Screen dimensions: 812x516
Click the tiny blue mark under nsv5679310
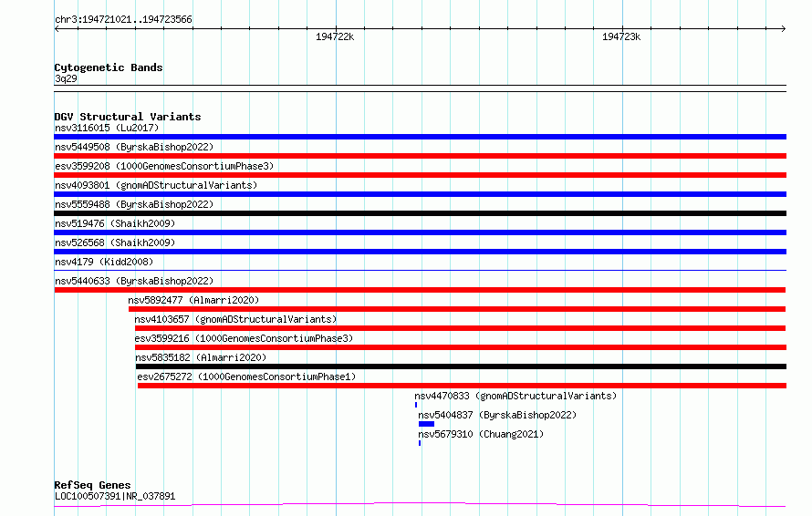420,443
